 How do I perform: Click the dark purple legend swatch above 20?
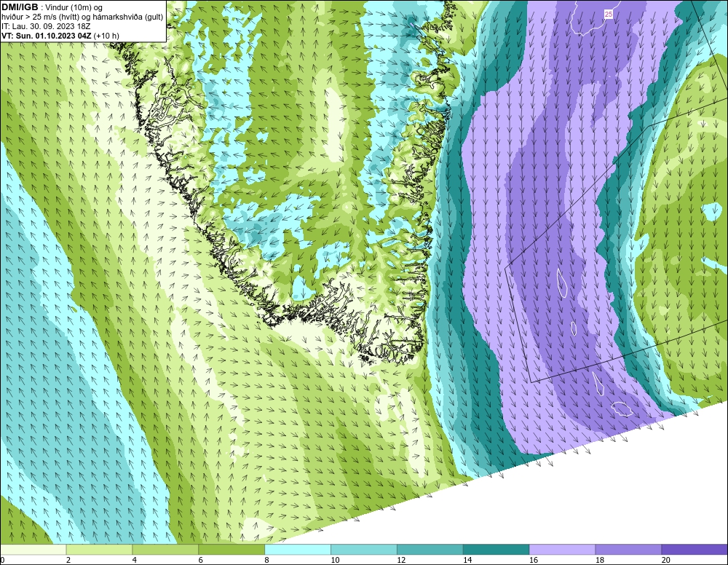click(x=695, y=550)
